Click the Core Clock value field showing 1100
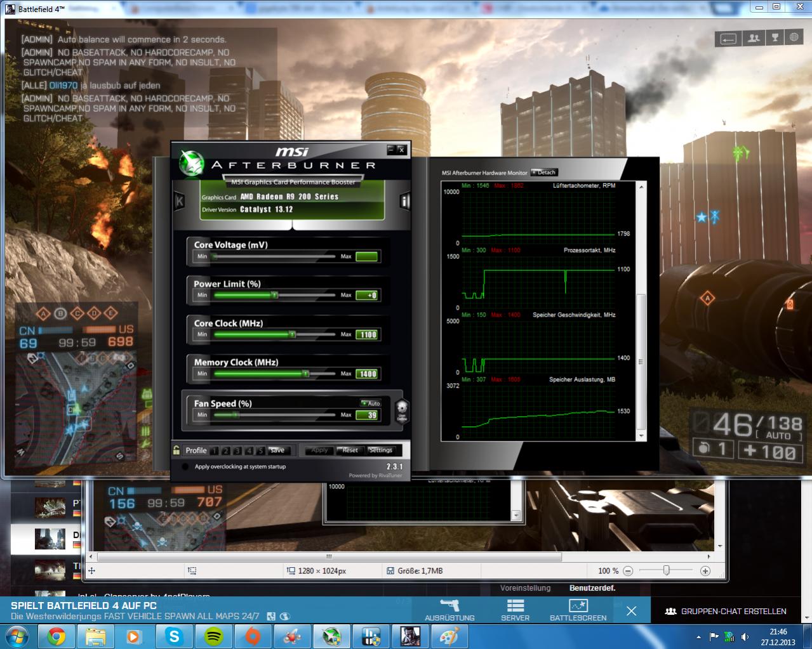The image size is (812, 649). [368, 335]
